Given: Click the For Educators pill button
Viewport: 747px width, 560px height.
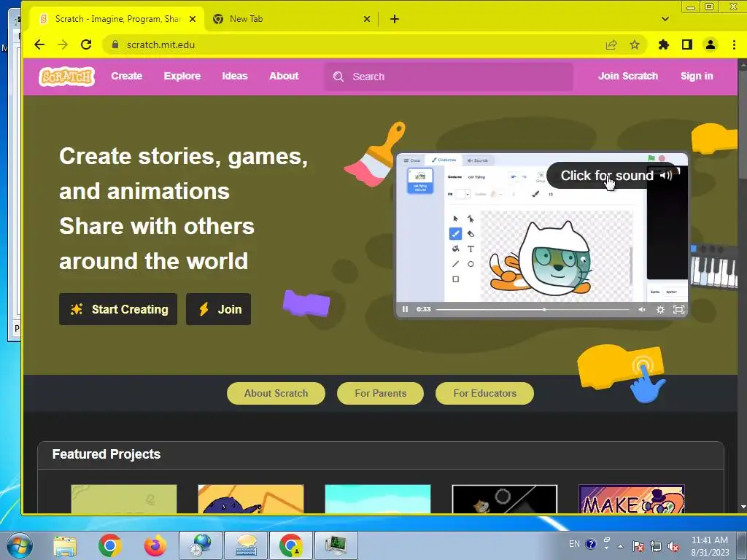Looking at the screenshot, I should [x=484, y=393].
